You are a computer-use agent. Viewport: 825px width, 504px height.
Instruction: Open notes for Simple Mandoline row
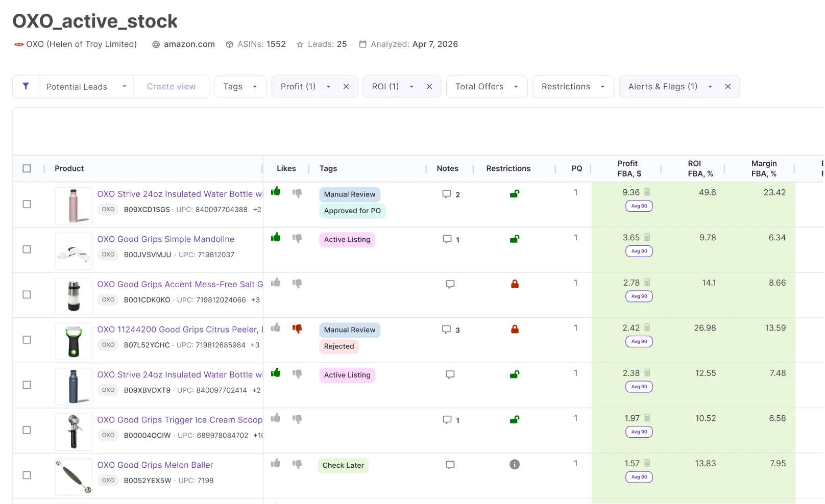447,239
